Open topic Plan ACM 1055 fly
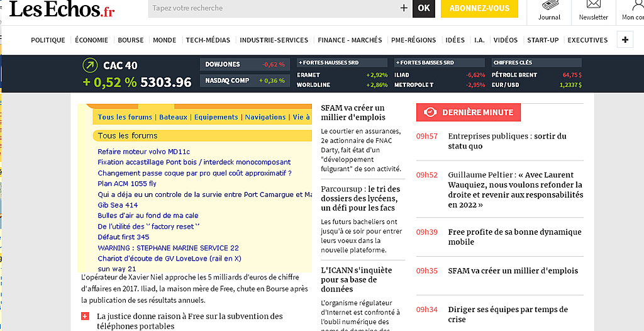Viewport: 644px width, 331px height. click(127, 184)
